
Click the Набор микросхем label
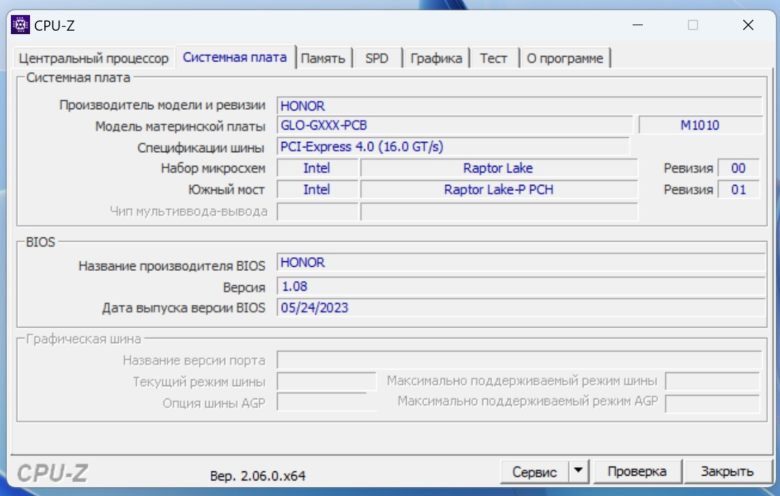point(213,168)
